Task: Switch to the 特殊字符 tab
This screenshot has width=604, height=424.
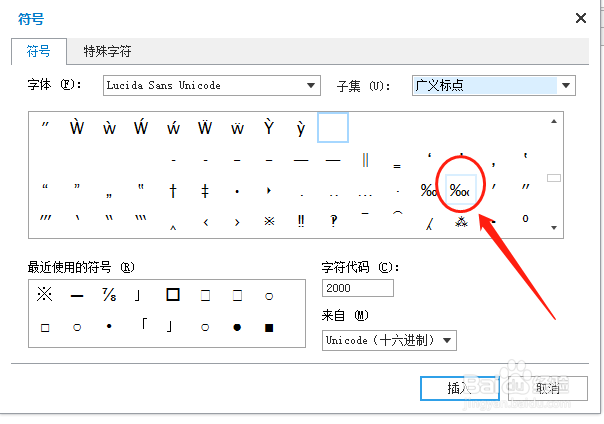Action: pyautogui.click(x=107, y=51)
